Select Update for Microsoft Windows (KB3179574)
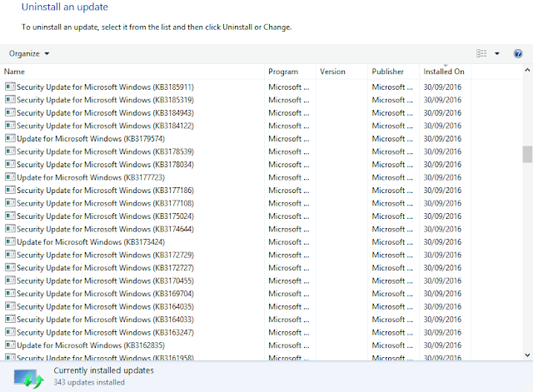This screenshot has width=533, height=392. [91, 139]
